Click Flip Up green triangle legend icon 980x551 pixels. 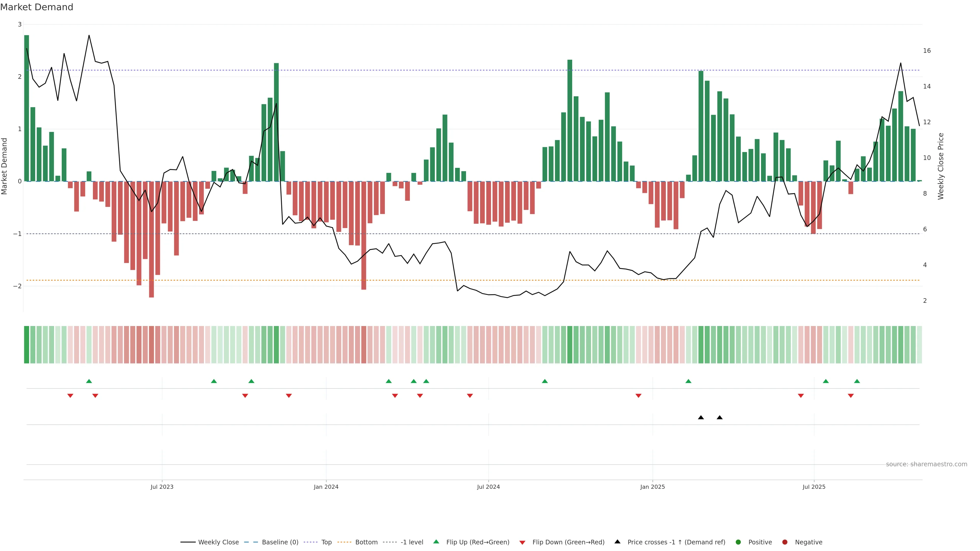[x=436, y=542]
